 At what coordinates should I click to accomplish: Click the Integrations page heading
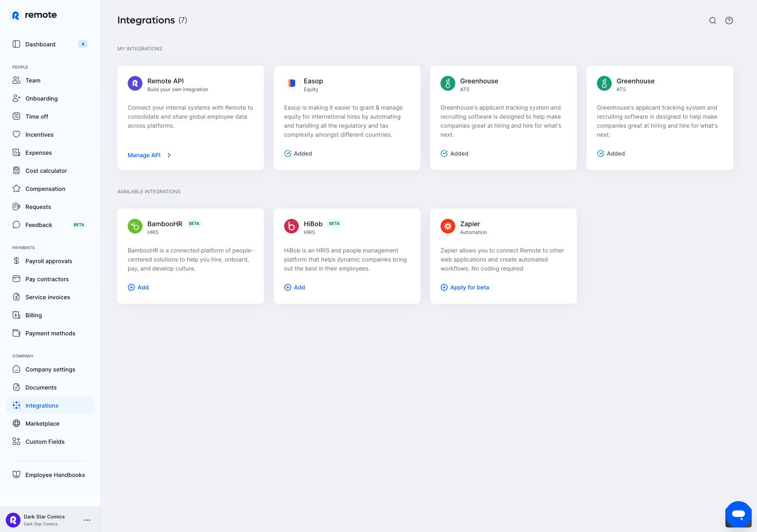click(146, 20)
